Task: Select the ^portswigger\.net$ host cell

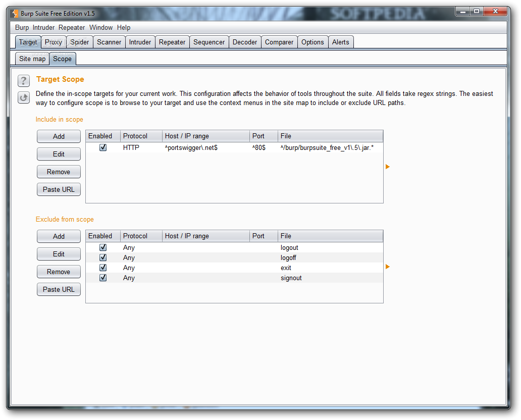Action: tap(205, 147)
